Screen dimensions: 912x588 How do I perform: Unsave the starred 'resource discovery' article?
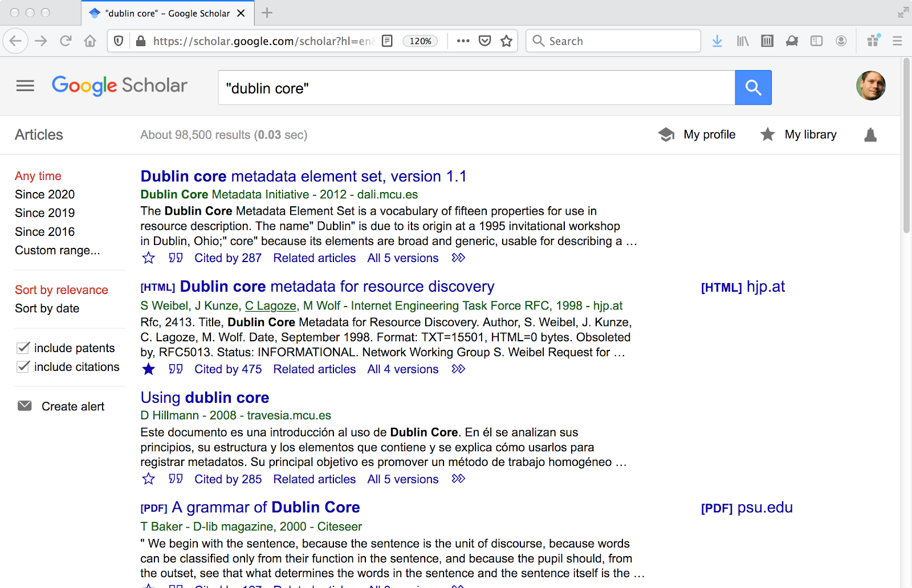(x=148, y=369)
